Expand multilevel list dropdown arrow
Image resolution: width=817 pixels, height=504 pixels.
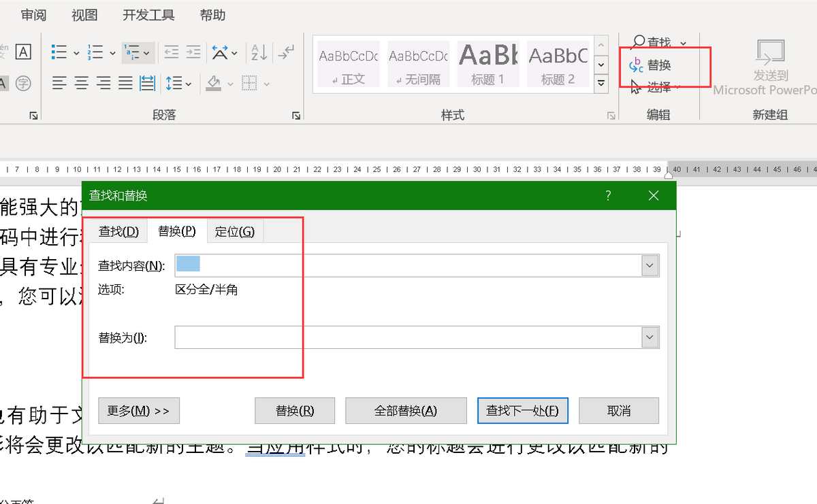coord(147,53)
